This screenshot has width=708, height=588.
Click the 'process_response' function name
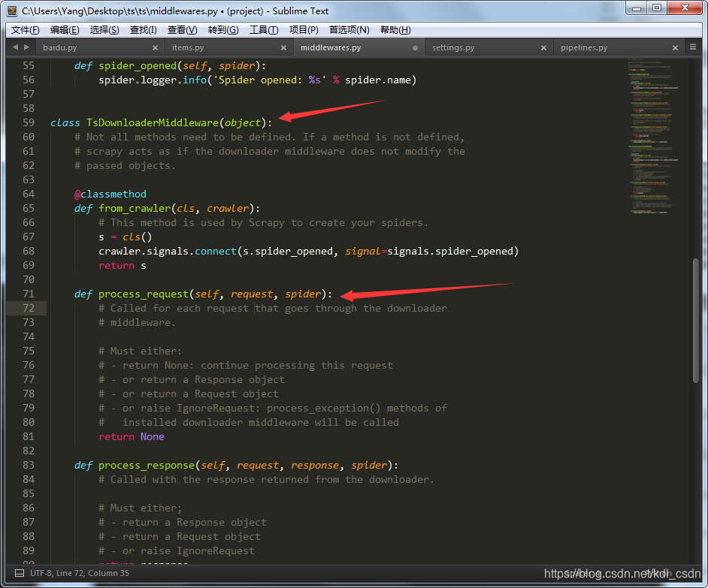click(x=147, y=466)
